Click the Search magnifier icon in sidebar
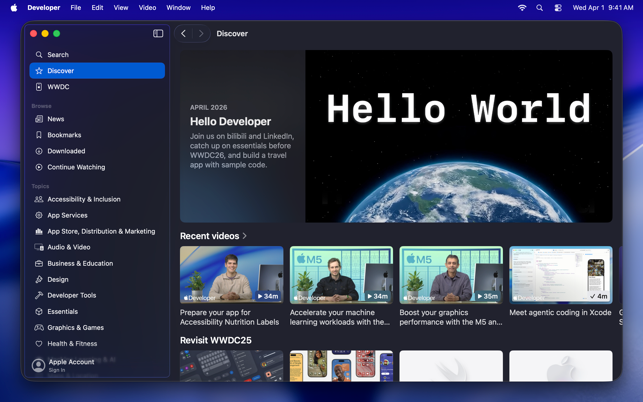Image resolution: width=643 pixels, height=402 pixels. click(39, 55)
